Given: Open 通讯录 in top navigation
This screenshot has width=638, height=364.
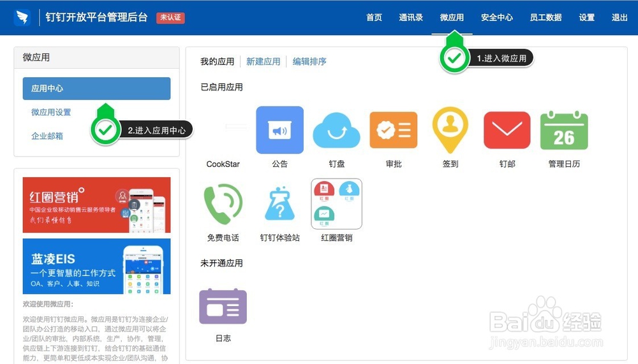Looking at the screenshot, I should click(411, 17).
